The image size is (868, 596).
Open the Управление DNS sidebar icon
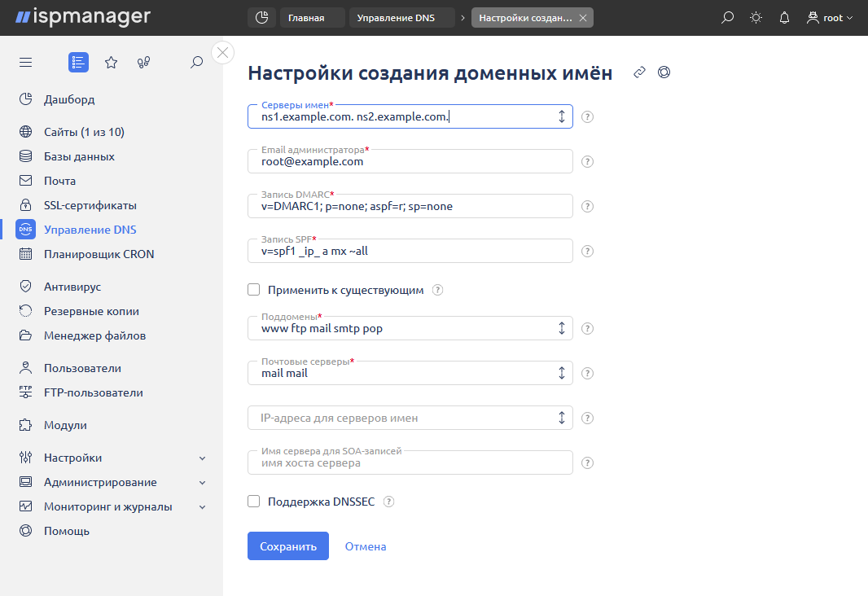click(25, 229)
